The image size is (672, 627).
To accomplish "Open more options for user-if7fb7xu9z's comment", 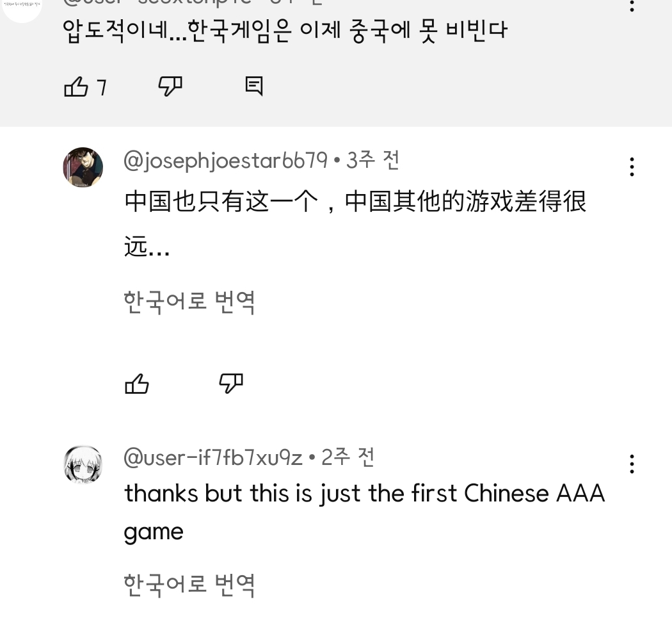I will coord(632,464).
